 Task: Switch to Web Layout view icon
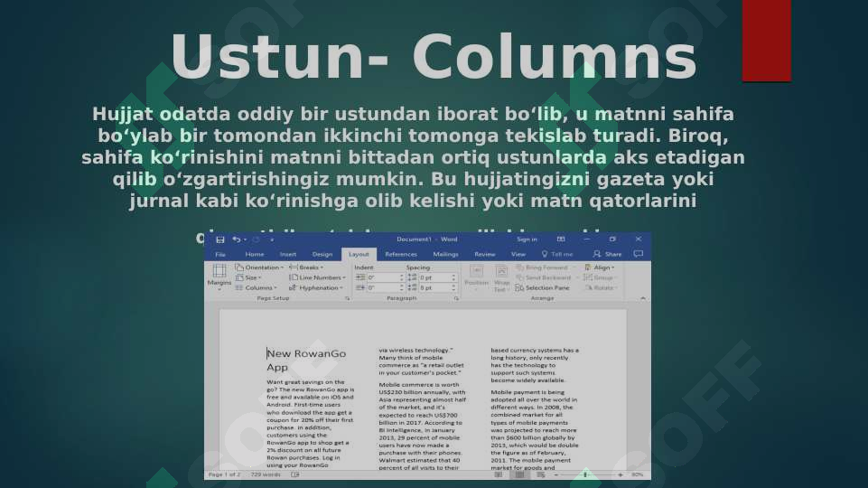pyautogui.click(x=540, y=474)
